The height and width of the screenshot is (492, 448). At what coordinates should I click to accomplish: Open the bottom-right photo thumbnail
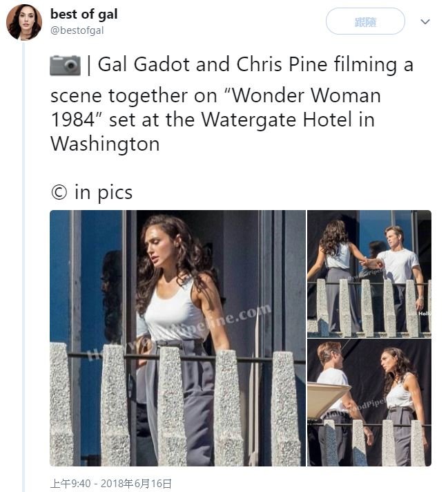[369, 403]
